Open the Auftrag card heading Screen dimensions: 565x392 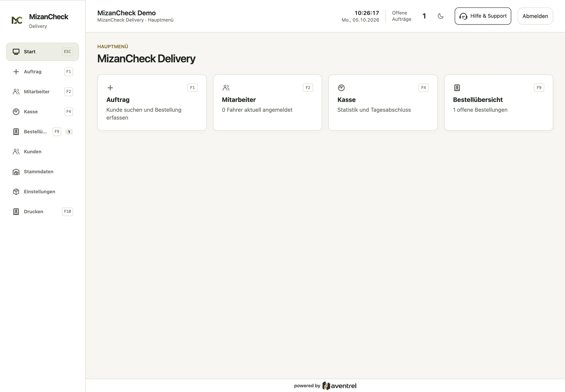tap(118, 100)
